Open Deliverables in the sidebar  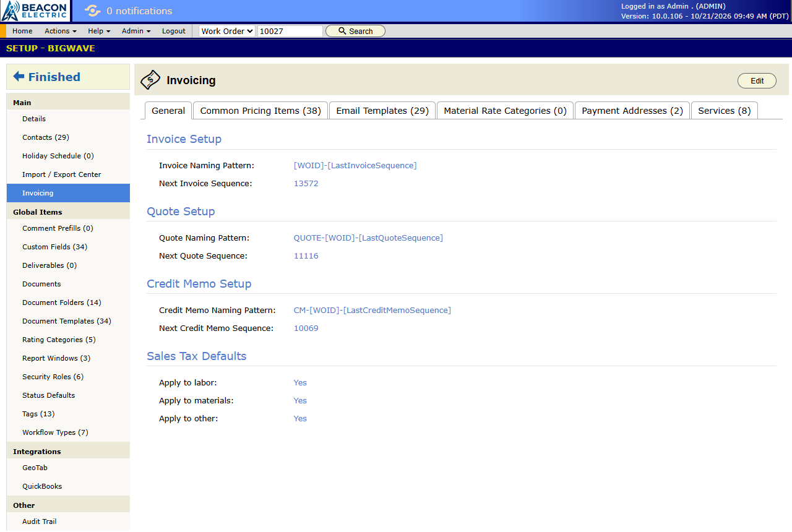point(68,265)
